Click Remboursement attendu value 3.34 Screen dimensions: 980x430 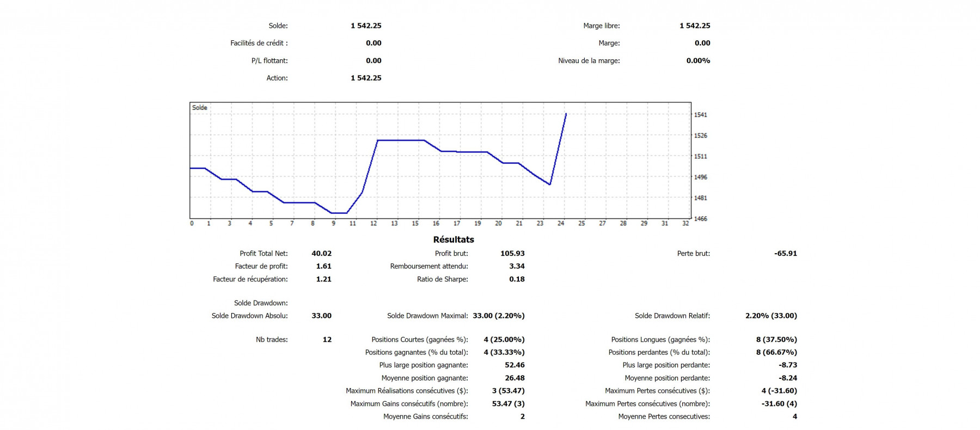[x=517, y=266]
